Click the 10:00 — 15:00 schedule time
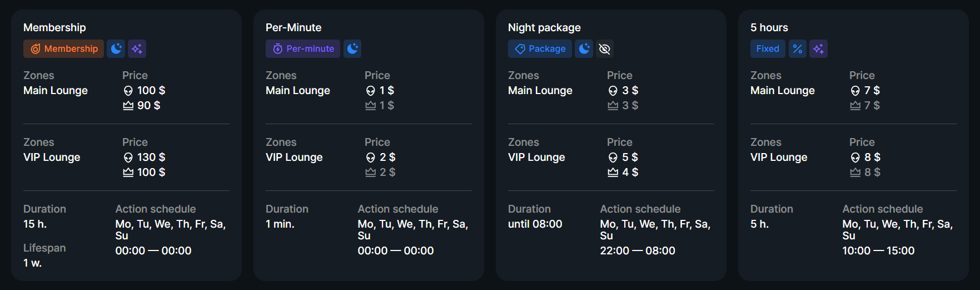 878,251
